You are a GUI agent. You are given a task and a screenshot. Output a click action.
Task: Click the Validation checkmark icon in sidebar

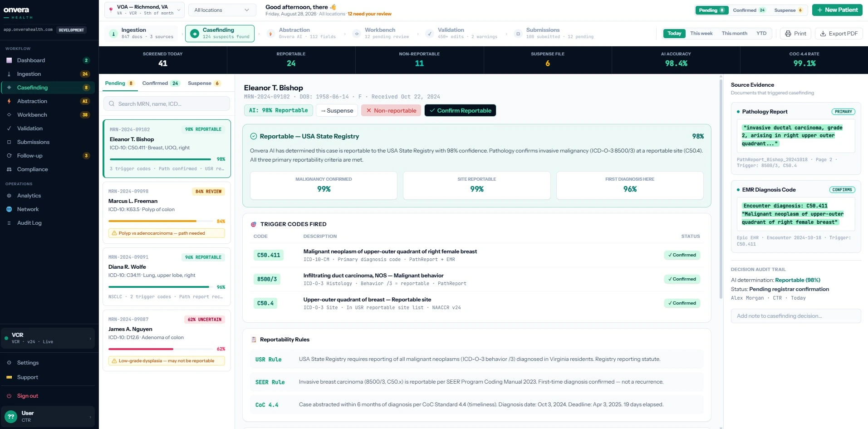click(9, 128)
